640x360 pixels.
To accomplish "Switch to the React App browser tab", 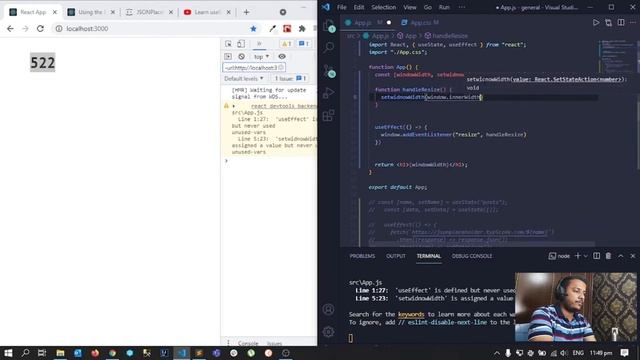I will (x=33, y=12).
